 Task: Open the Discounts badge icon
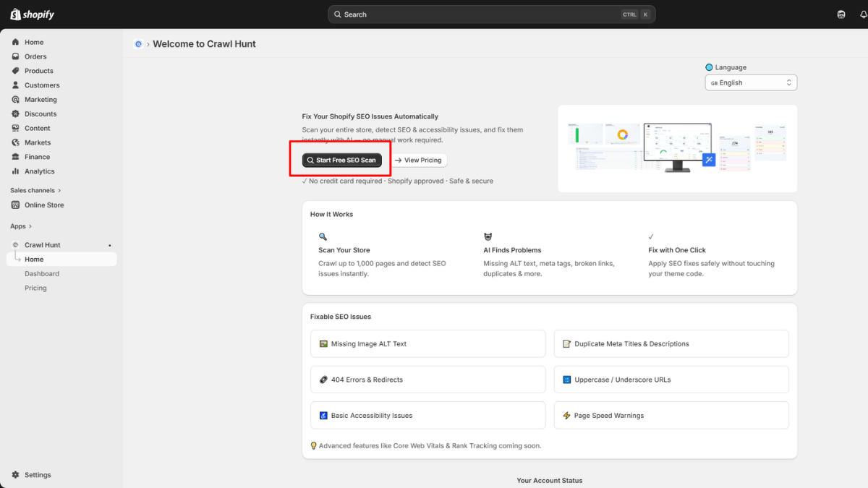pos(15,114)
